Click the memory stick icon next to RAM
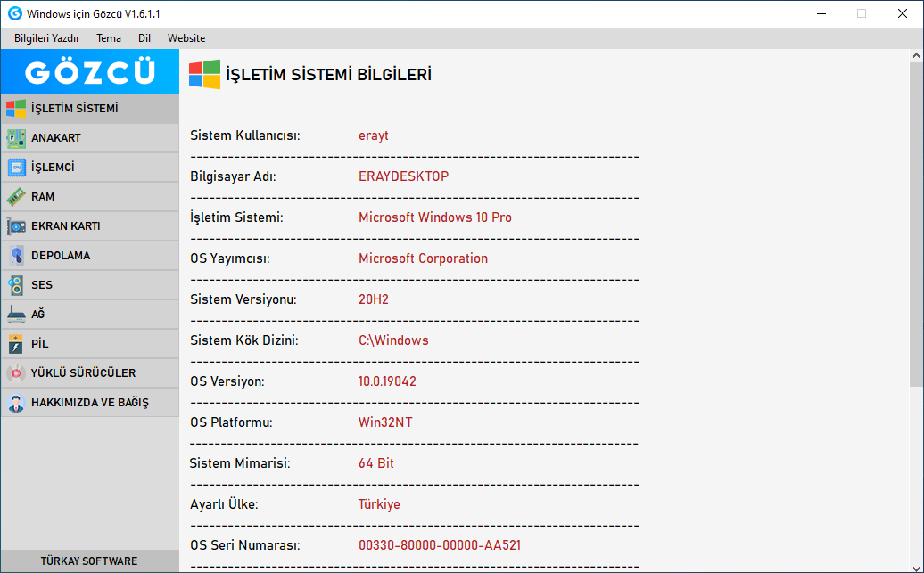Image resolution: width=924 pixels, height=573 pixels. point(16,197)
